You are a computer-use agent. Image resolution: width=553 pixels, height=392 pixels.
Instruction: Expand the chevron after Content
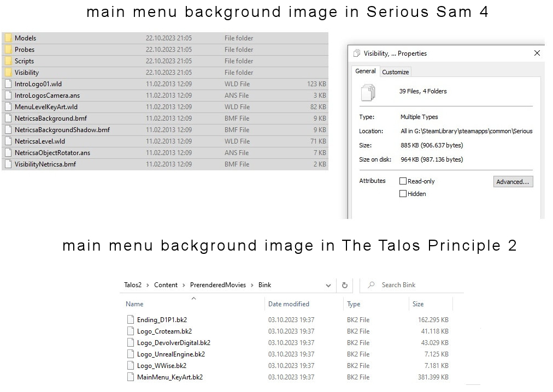tap(184, 285)
